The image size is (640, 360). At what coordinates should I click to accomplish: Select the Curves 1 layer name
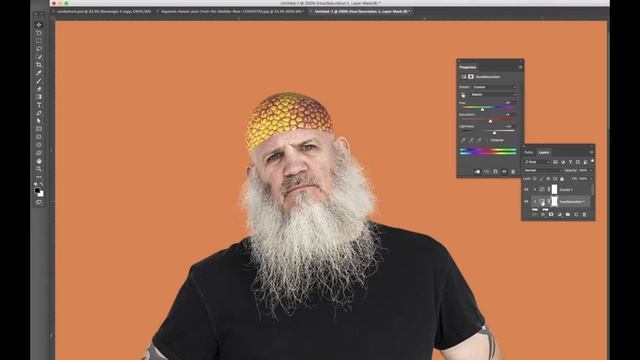coord(566,189)
